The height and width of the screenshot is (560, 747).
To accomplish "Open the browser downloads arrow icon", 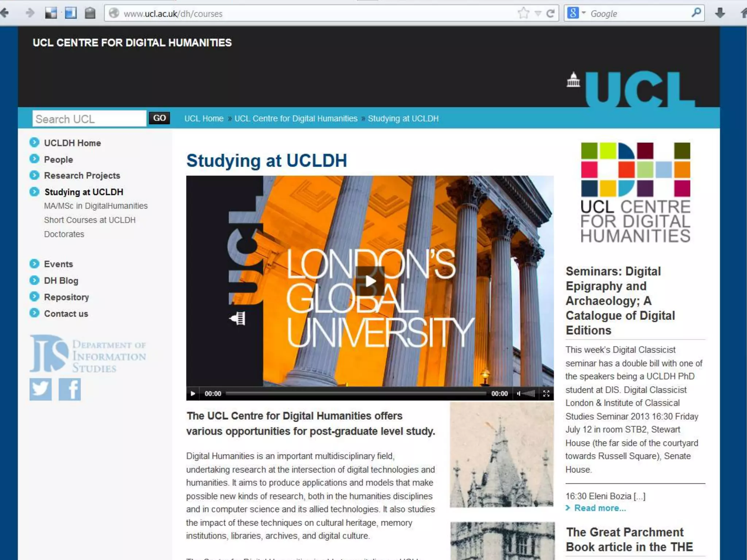I will pyautogui.click(x=720, y=13).
